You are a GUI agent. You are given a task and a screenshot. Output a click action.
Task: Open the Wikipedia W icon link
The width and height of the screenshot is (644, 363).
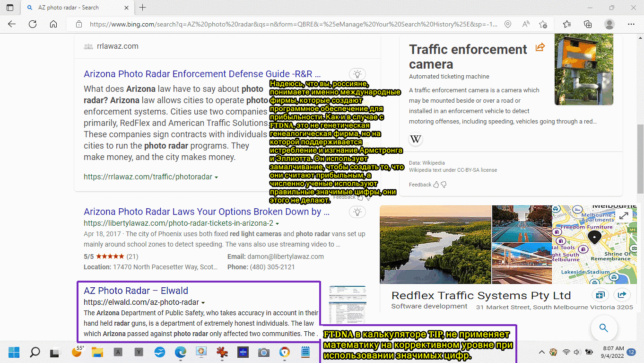pos(416,139)
